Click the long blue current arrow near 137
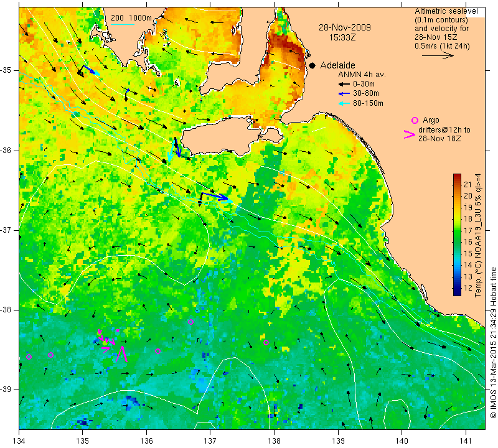Viewport: 498px width, 448px height. coord(214,197)
